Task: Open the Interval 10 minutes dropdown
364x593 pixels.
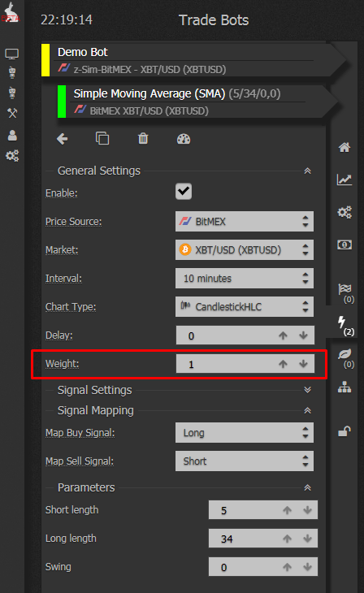Action: tap(245, 279)
